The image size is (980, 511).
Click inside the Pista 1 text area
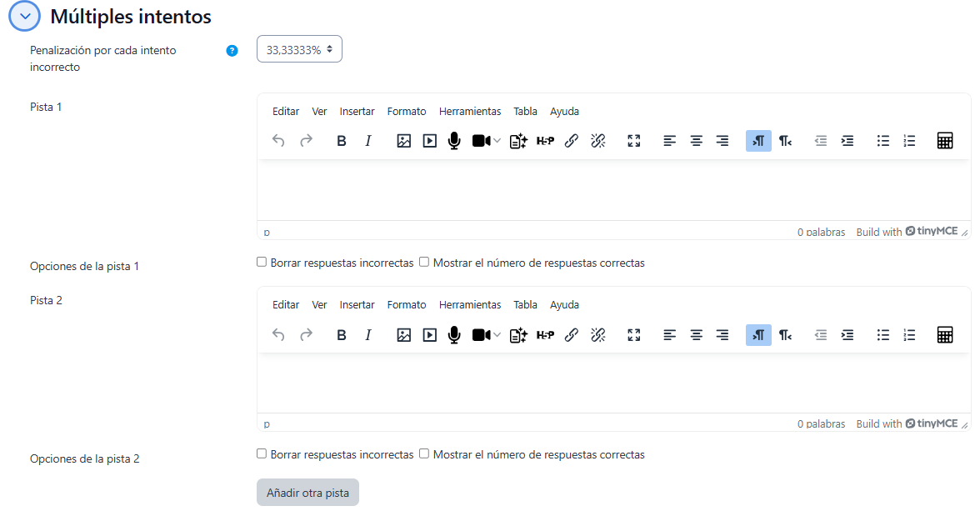click(x=613, y=190)
